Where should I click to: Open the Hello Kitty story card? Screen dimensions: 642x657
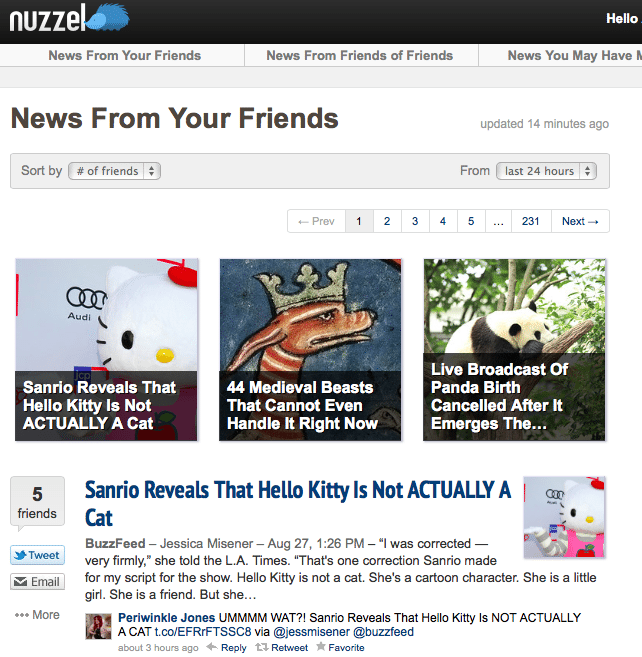pos(106,350)
